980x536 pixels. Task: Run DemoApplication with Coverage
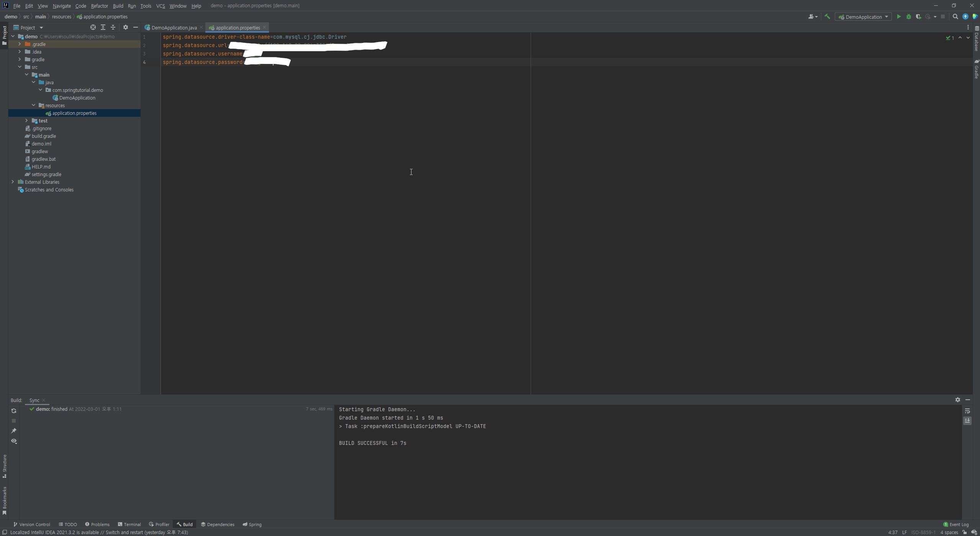click(x=918, y=17)
